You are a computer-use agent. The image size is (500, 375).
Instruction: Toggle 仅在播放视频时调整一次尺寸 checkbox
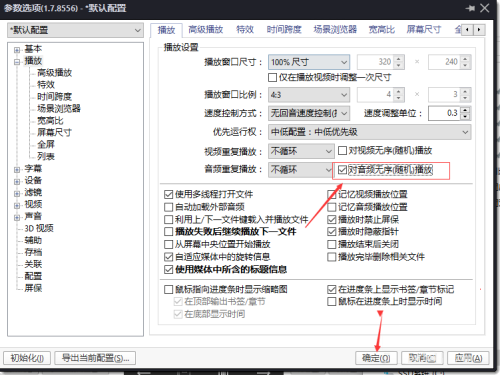click(272, 78)
